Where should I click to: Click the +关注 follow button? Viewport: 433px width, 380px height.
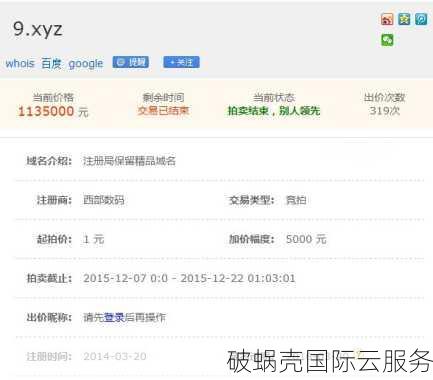(181, 62)
